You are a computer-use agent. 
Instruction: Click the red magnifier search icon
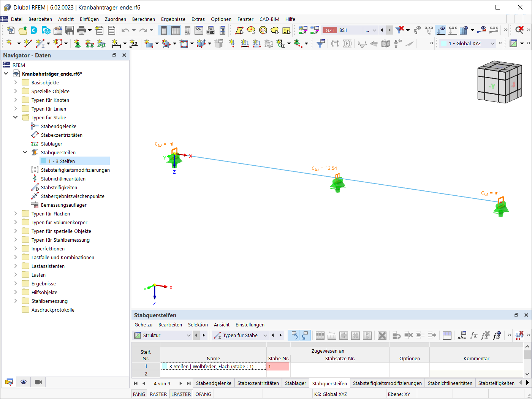pos(519,30)
